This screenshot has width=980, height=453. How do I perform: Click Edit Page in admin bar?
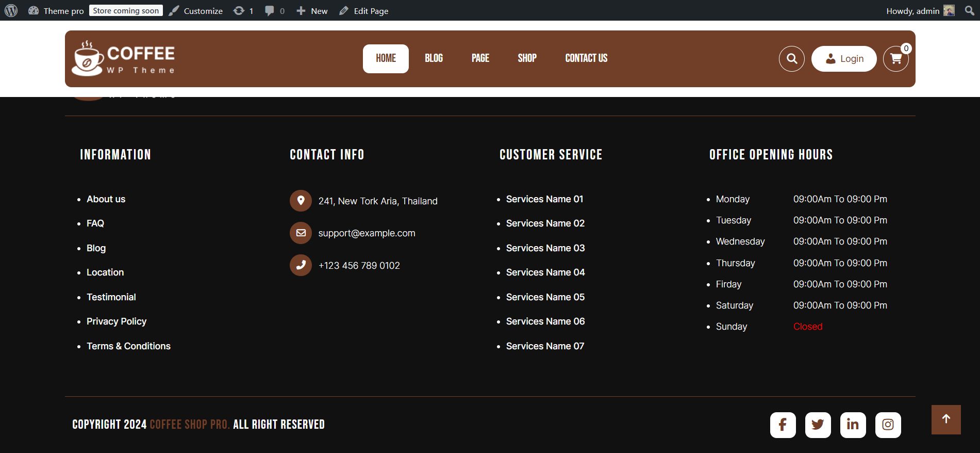click(364, 11)
